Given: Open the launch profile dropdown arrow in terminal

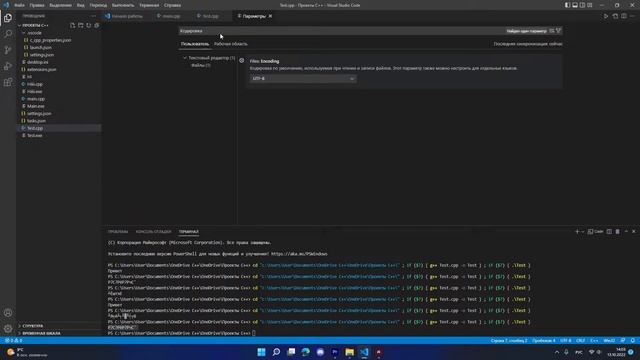Looking at the screenshot, I should click(x=582, y=231).
